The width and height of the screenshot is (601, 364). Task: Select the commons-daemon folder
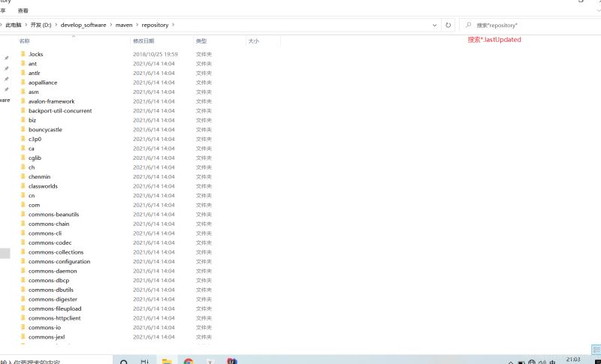coord(53,271)
